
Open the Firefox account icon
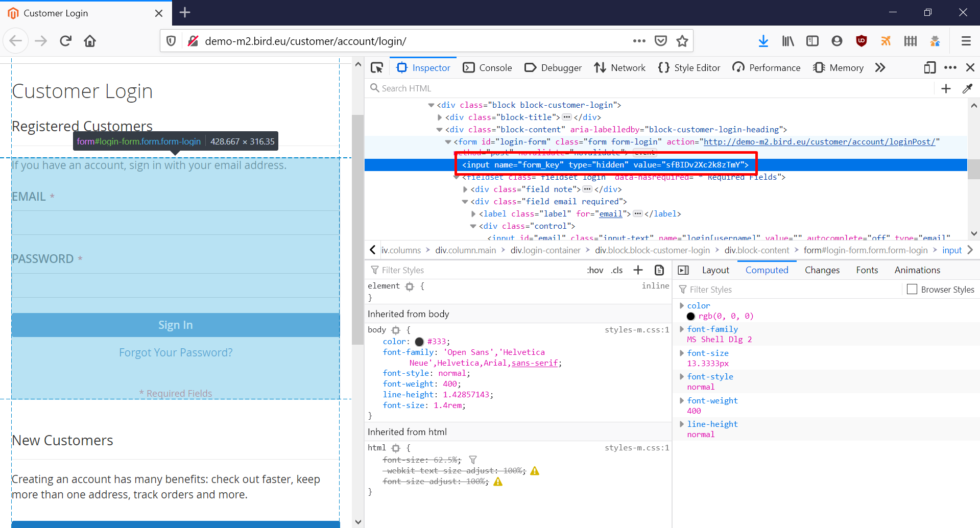pyautogui.click(x=836, y=41)
